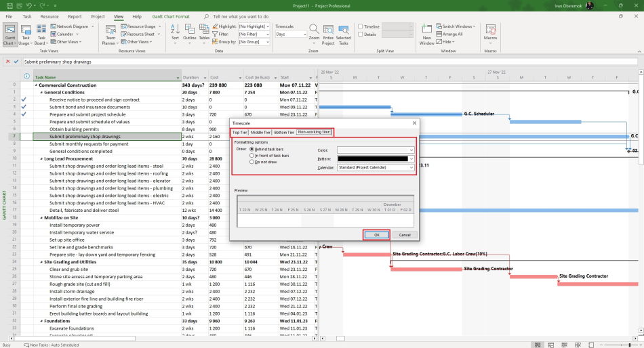Open the File menu
Screen dimensions: 644x348
click(9, 17)
